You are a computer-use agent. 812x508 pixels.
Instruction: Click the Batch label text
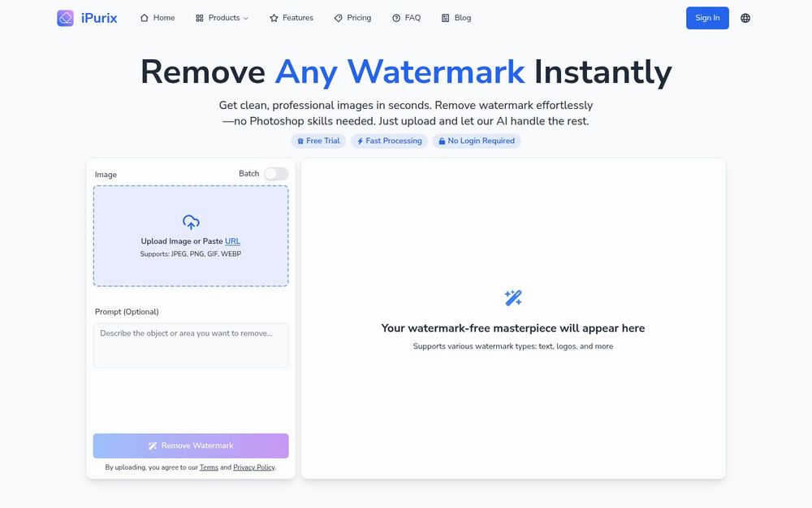(248, 174)
